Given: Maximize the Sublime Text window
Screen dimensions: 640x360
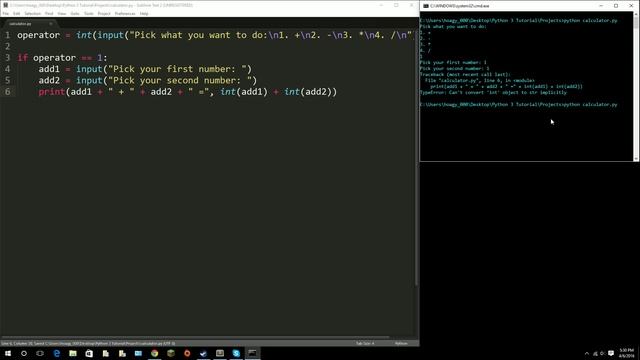Looking at the screenshot, I should [x=396, y=5].
